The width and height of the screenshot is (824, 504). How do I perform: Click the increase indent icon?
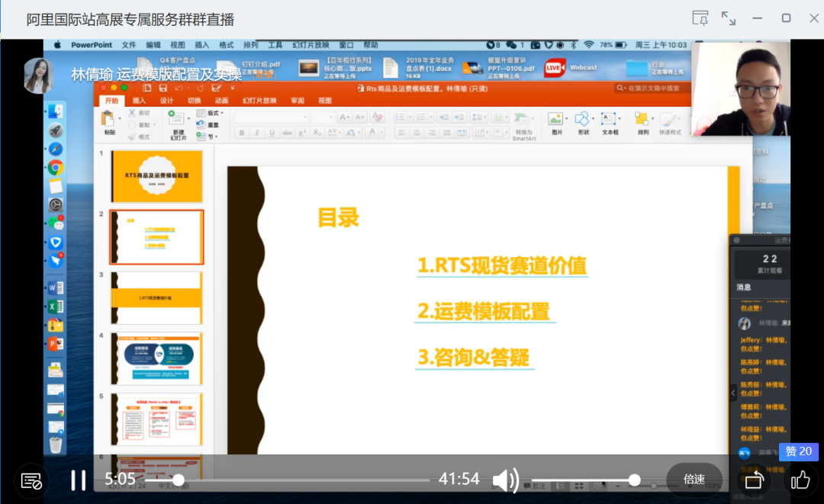click(459, 117)
